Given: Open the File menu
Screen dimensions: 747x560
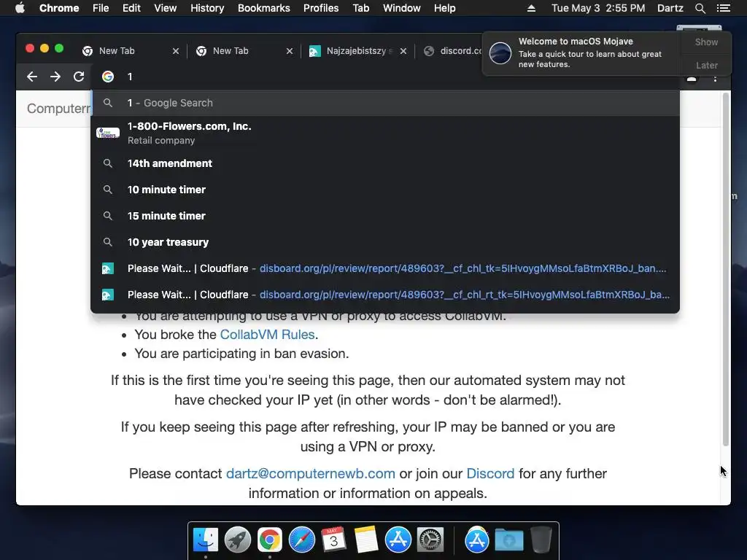Looking at the screenshot, I should pyautogui.click(x=101, y=8).
